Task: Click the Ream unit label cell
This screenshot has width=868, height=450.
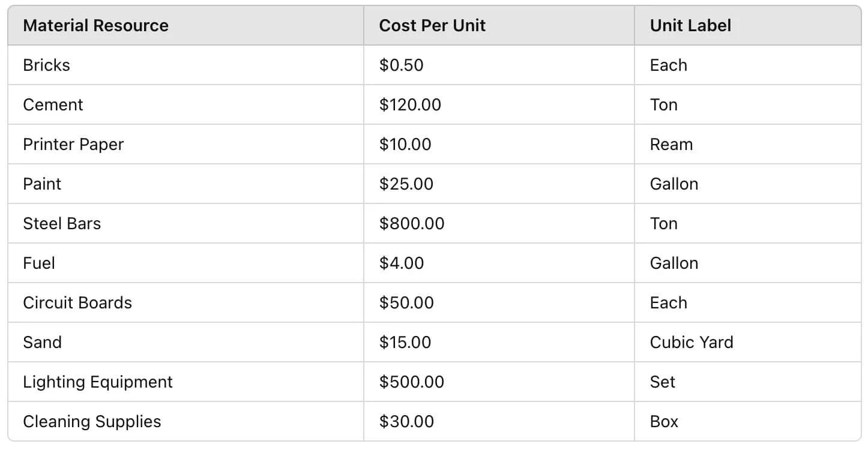Action: point(671,145)
